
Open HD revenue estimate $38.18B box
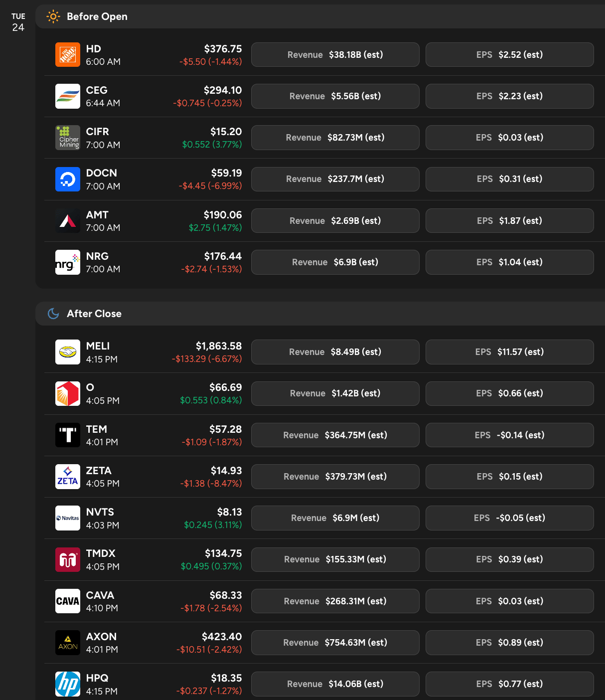click(x=335, y=55)
